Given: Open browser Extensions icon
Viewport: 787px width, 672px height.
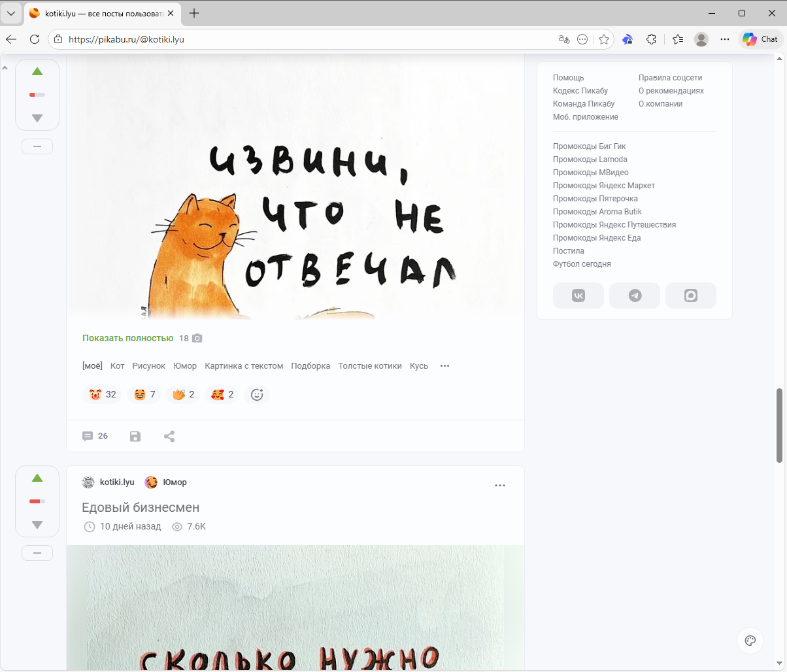Looking at the screenshot, I should [x=651, y=39].
